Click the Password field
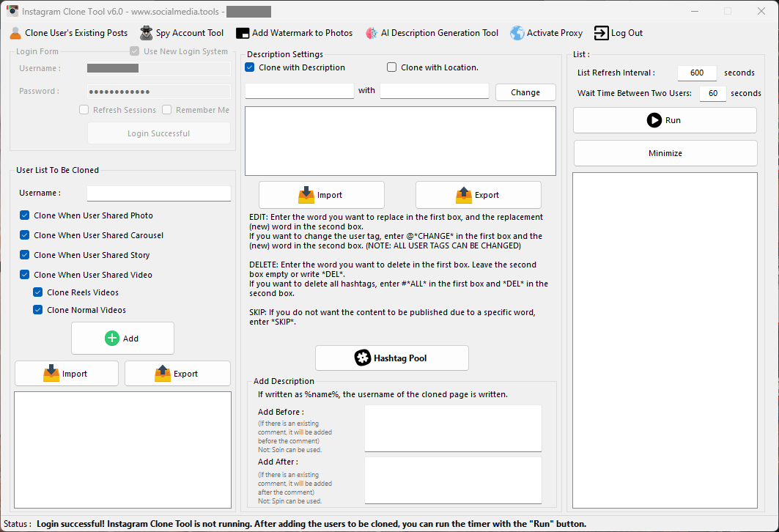779x532 pixels. (159, 92)
